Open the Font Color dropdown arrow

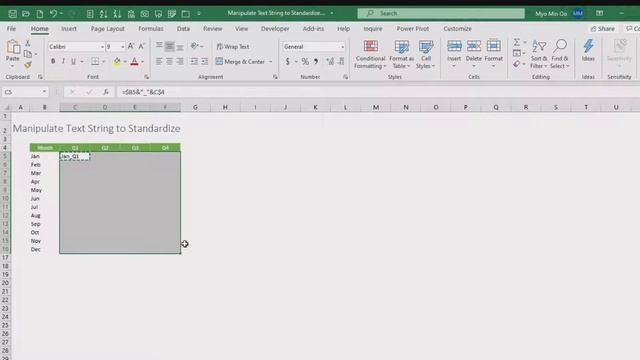click(142, 62)
